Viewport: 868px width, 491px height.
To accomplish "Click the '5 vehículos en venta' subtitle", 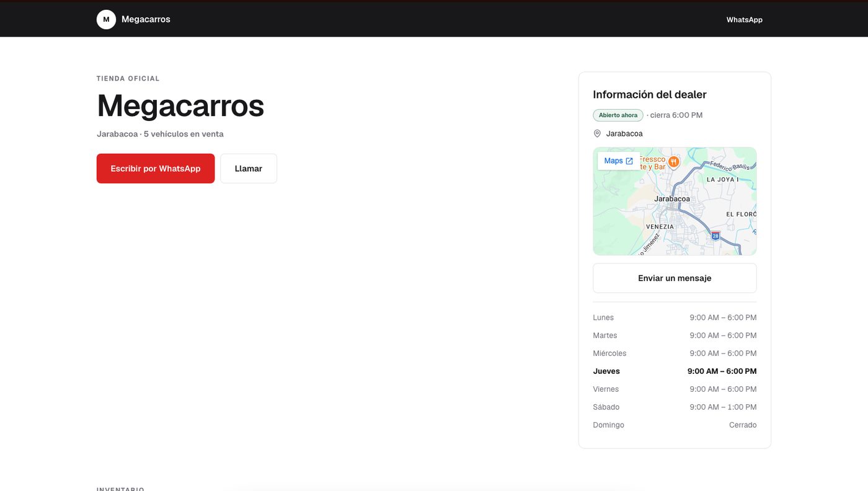I will pyautogui.click(x=184, y=134).
